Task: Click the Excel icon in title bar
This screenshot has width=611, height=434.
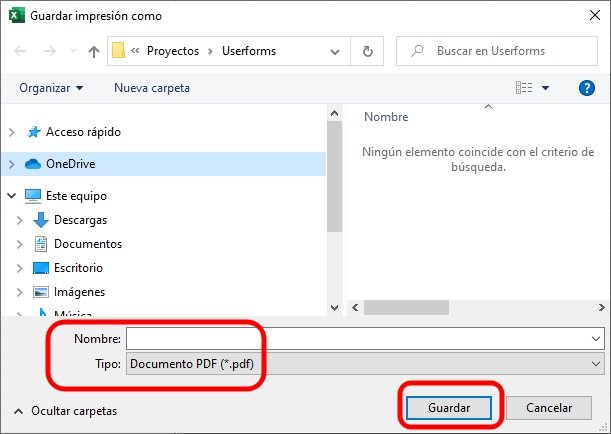Action: click(x=16, y=16)
